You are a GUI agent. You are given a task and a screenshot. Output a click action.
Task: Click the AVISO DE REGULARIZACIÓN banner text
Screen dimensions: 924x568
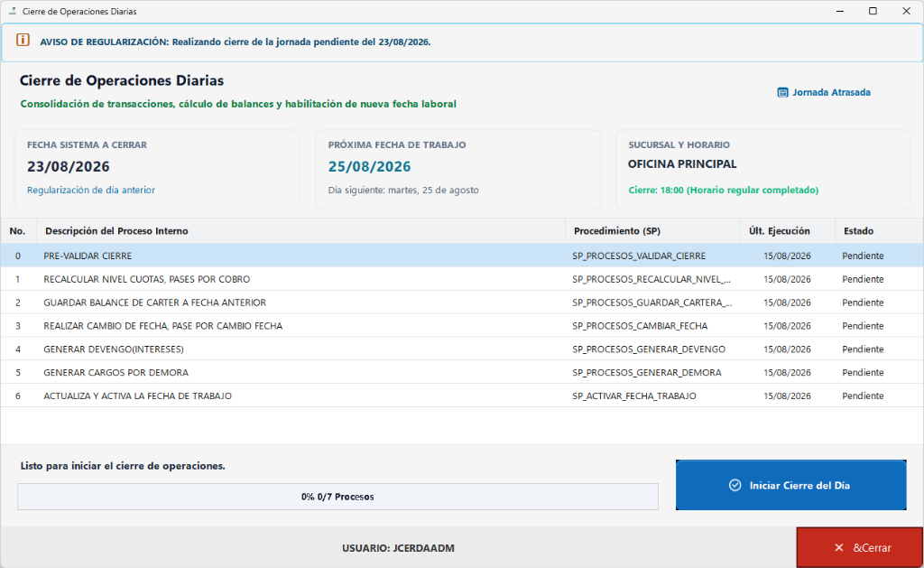coord(236,42)
